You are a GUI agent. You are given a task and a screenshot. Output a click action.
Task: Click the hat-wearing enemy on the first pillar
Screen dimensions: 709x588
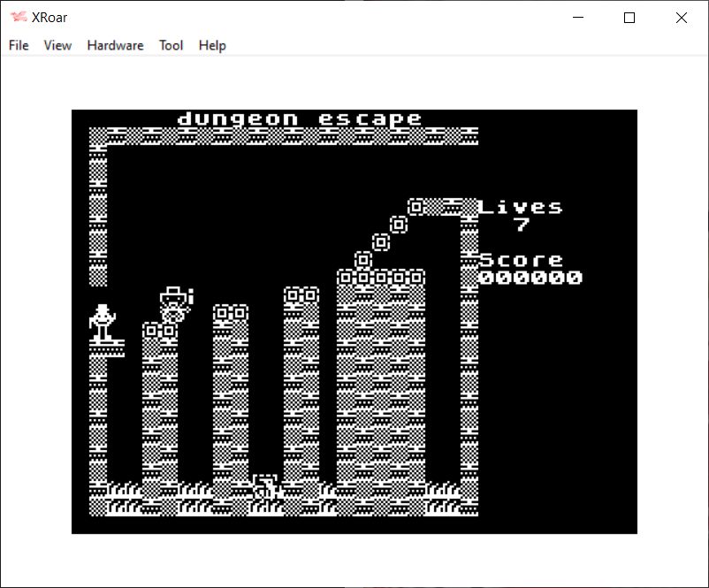[175, 304]
